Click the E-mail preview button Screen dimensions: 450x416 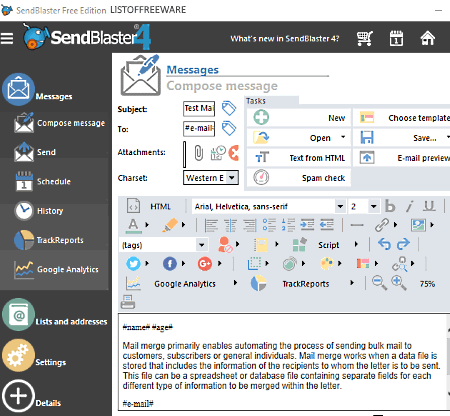402,158
